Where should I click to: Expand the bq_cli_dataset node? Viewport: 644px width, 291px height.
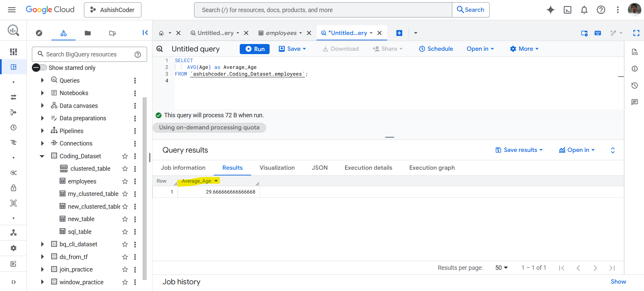tap(42, 244)
